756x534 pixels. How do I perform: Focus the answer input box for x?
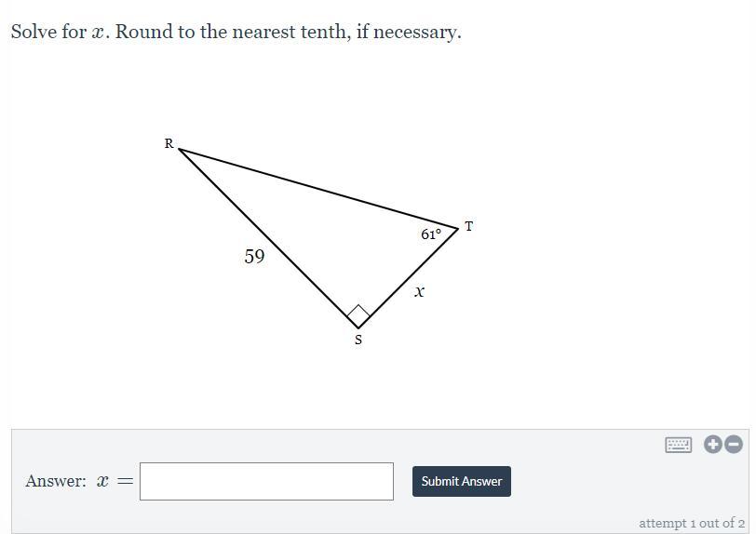[266, 481]
